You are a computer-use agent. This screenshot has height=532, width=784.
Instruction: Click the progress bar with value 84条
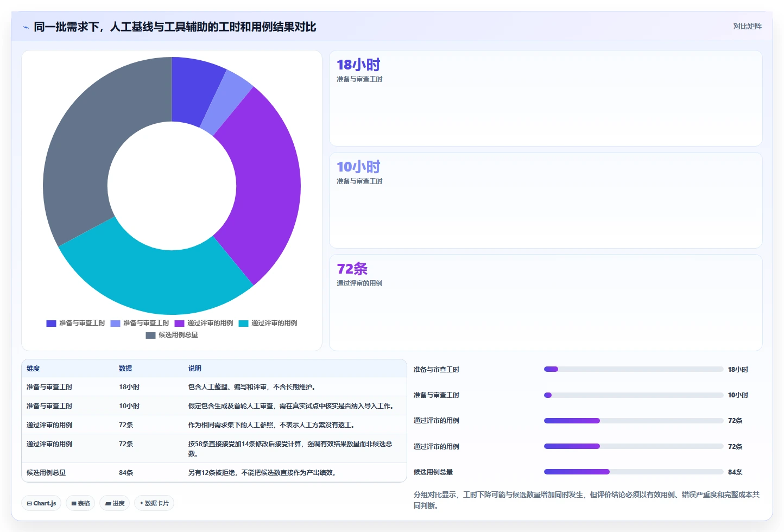click(634, 472)
